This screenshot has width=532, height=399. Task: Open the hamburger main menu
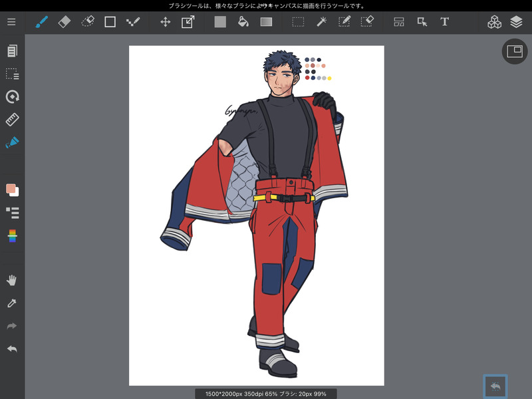coord(11,22)
